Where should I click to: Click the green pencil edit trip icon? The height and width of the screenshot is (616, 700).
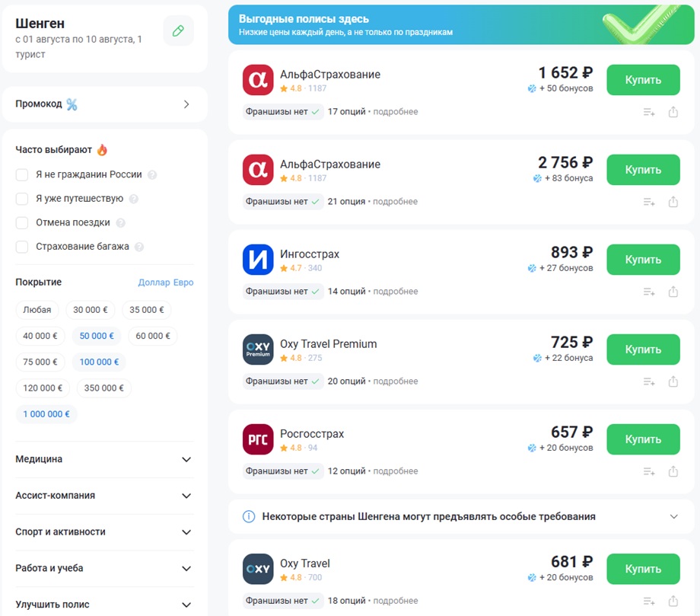178,30
